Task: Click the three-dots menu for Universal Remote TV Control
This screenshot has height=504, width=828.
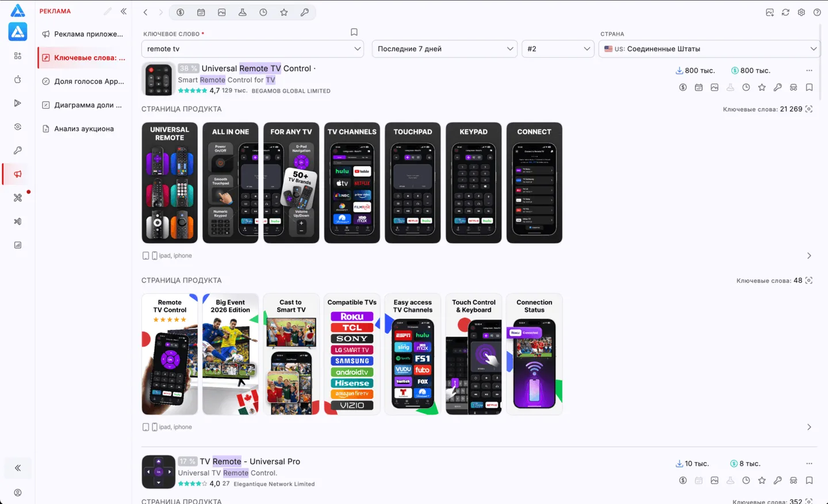Action: [x=809, y=71]
